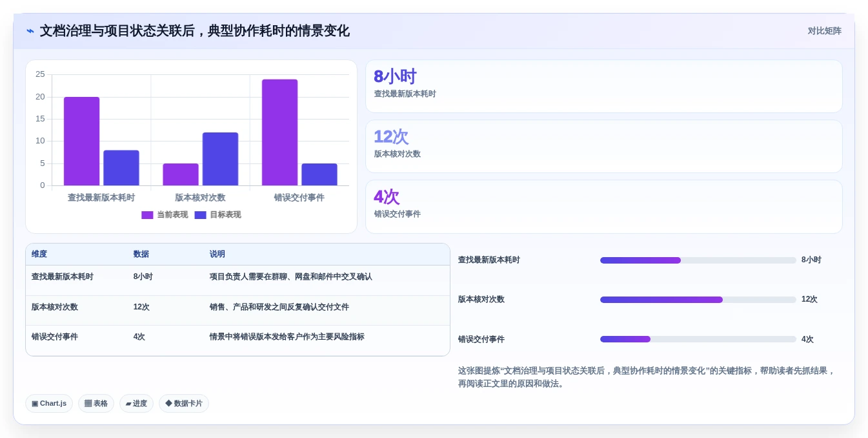The width and height of the screenshot is (868, 438).
Task: Click the y-axis value 25
Action: pos(40,74)
